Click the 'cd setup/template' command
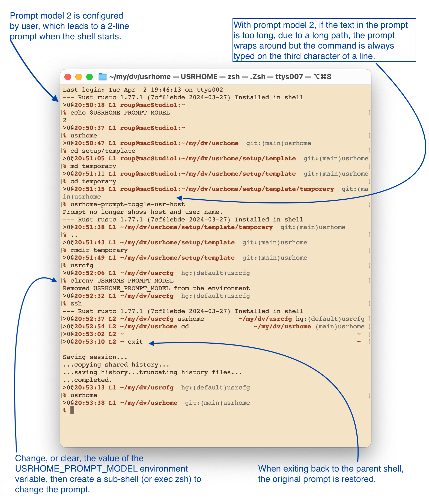Image resolution: width=429 pixels, height=504 pixels. pyautogui.click(x=103, y=151)
